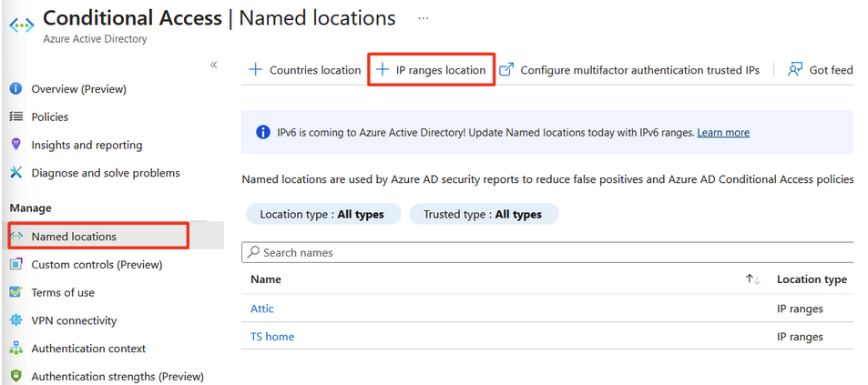Click the Insights and reporting lightbulb icon
The image size is (868, 385).
point(15,145)
